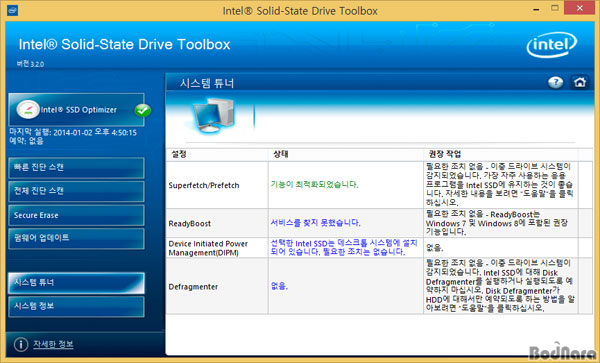The height and width of the screenshot is (363, 600).
Task: Select 시스템 튜너 in sidebar
Action: click(x=77, y=283)
